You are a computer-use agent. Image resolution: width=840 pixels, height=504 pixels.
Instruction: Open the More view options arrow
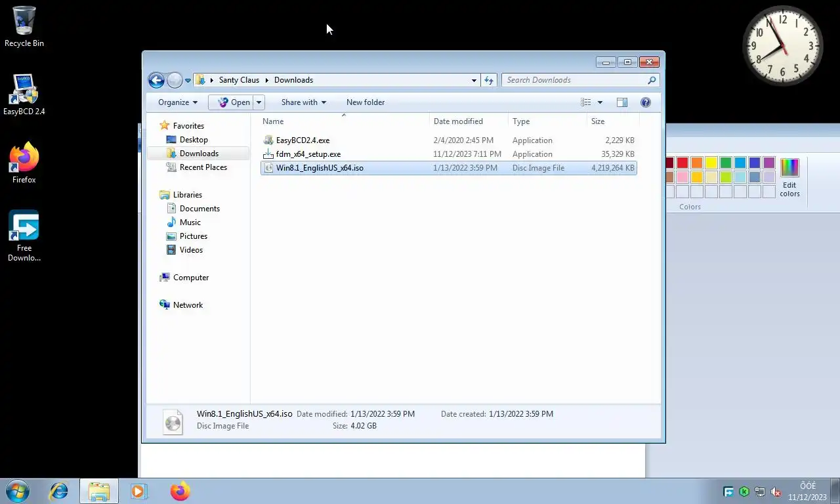[x=600, y=102]
